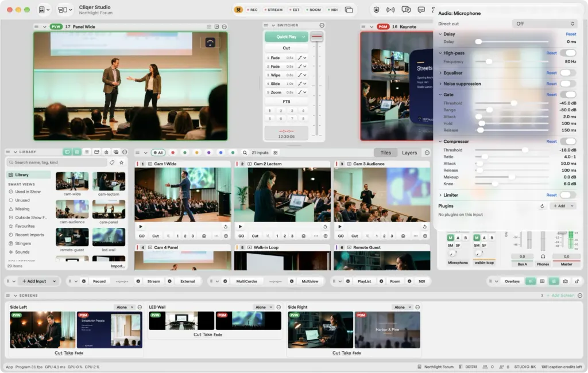Mute the Microphone channel with M button
Image resolution: width=588 pixels, height=373 pixels.
(x=450, y=238)
